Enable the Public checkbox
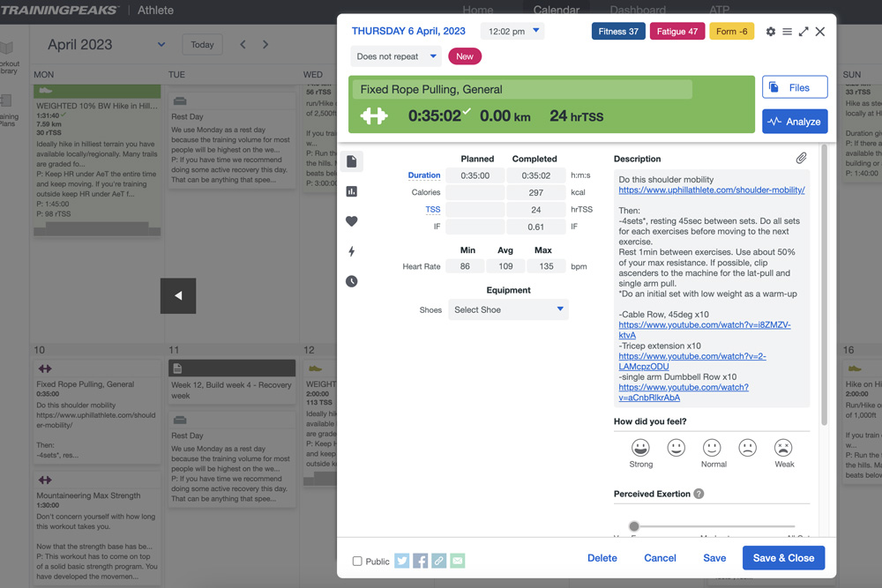 point(357,561)
